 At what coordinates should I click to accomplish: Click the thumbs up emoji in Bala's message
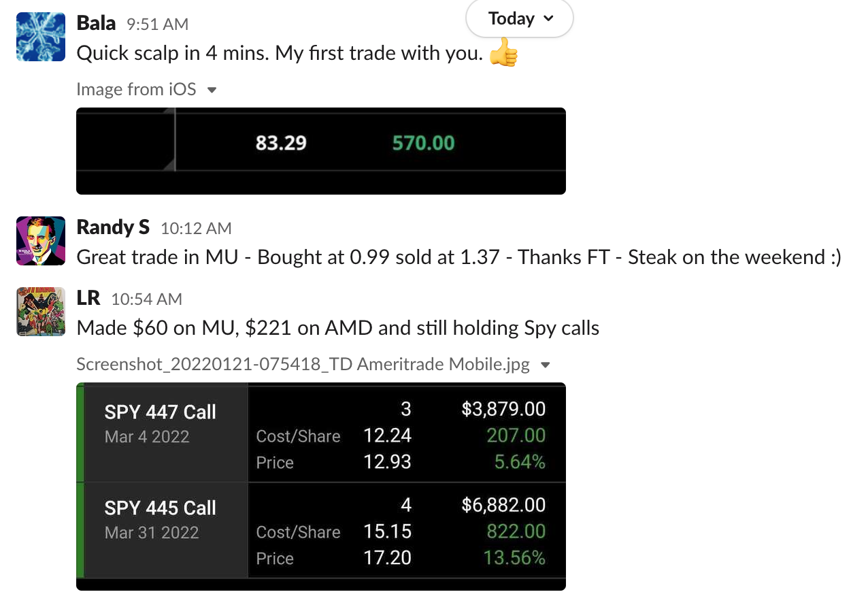pos(503,52)
